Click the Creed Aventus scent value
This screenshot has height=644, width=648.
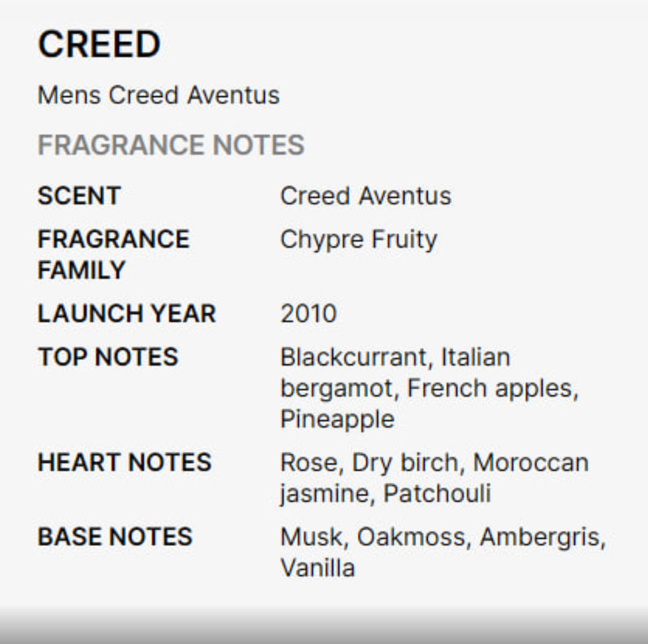click(365, 196)
